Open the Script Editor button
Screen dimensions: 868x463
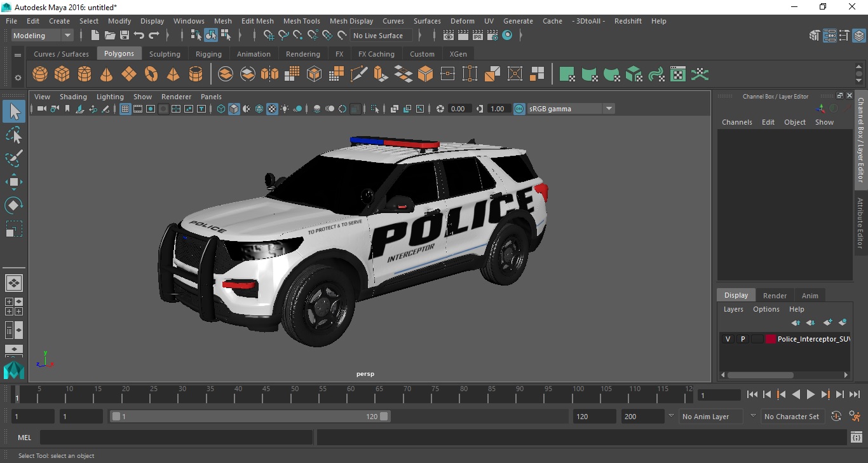coord(856,438)
